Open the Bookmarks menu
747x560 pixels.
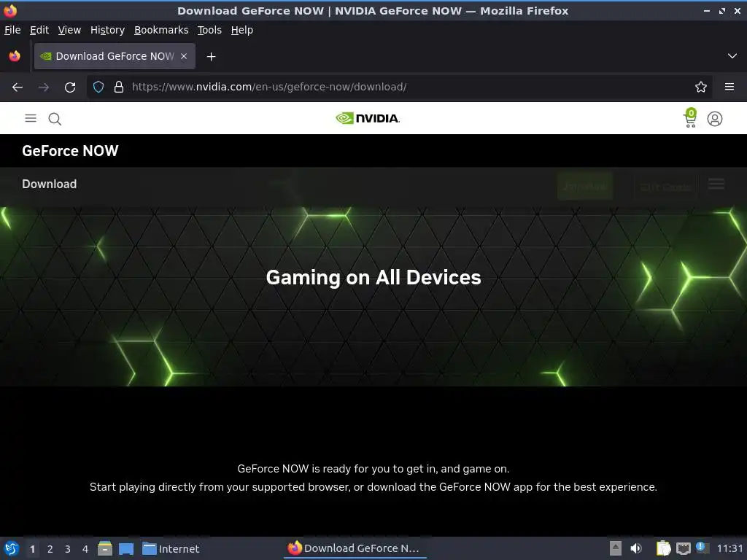[161, 30]
